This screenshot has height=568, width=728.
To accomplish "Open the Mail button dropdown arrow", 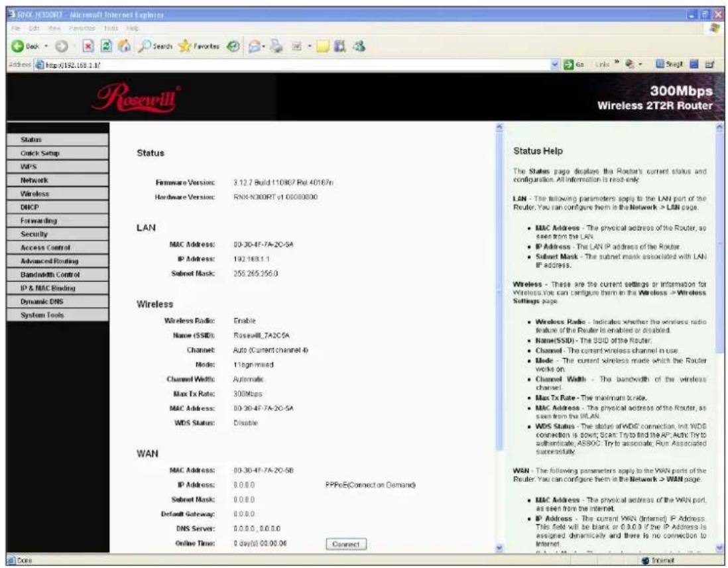I will click(x=264, y=46).
